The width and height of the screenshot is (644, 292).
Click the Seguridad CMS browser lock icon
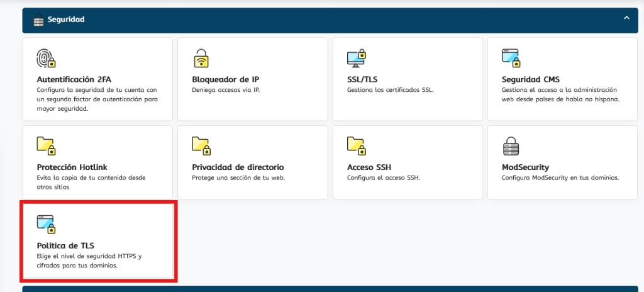point(511,58)
